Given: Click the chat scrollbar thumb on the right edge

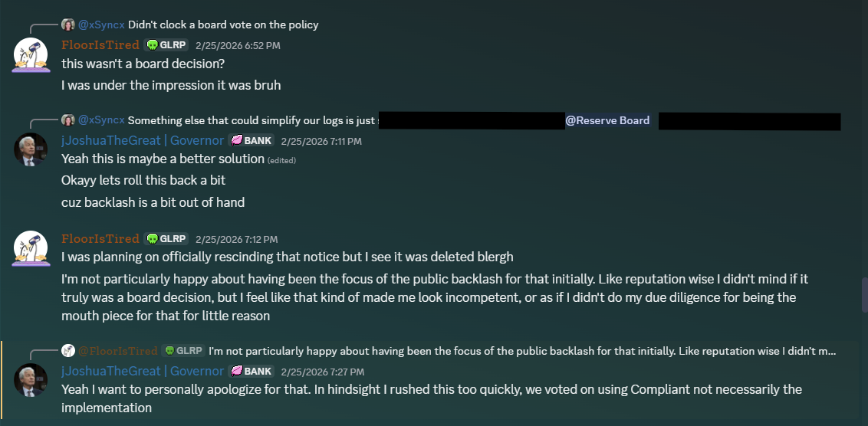Looking at the screenshot, I should point(864,294).
